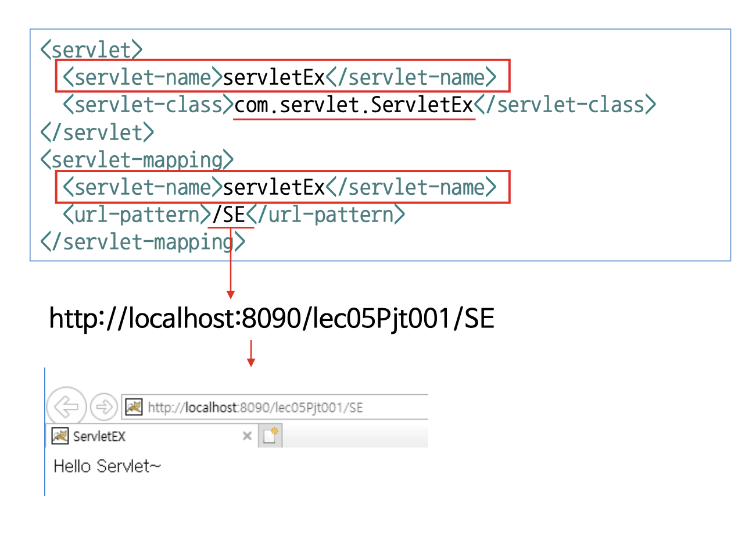
Task: Click the /SE url-pattern value
Action: click(x=230, y=215)
